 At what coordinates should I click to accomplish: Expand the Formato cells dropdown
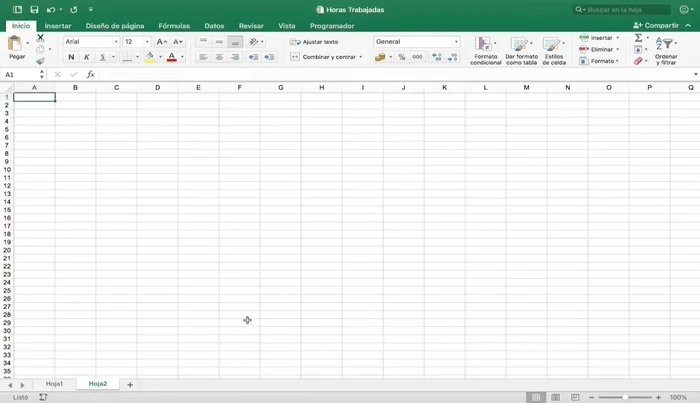point(617,61)
